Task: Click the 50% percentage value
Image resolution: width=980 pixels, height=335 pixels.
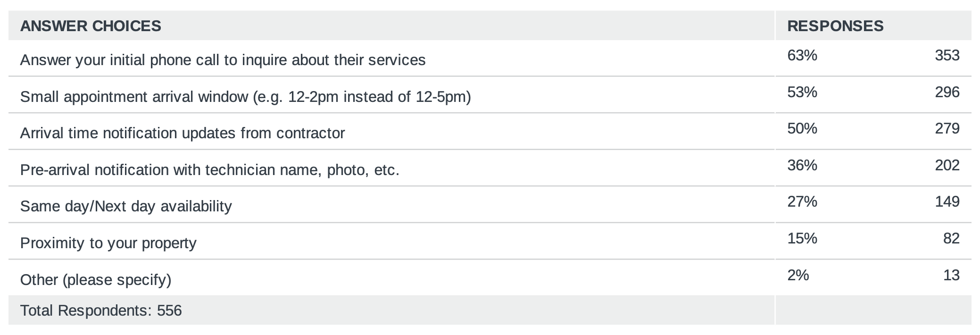Action: [x=802, y=128]
